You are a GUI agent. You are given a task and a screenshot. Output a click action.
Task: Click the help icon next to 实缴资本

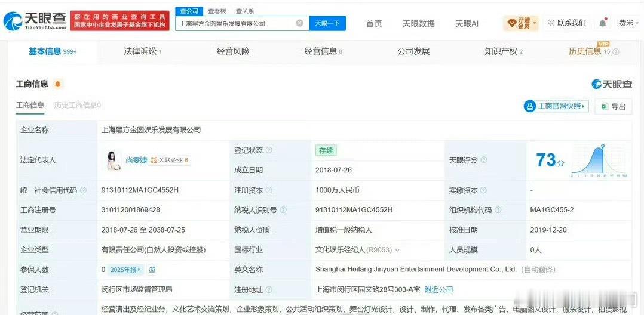coord(483,190)
